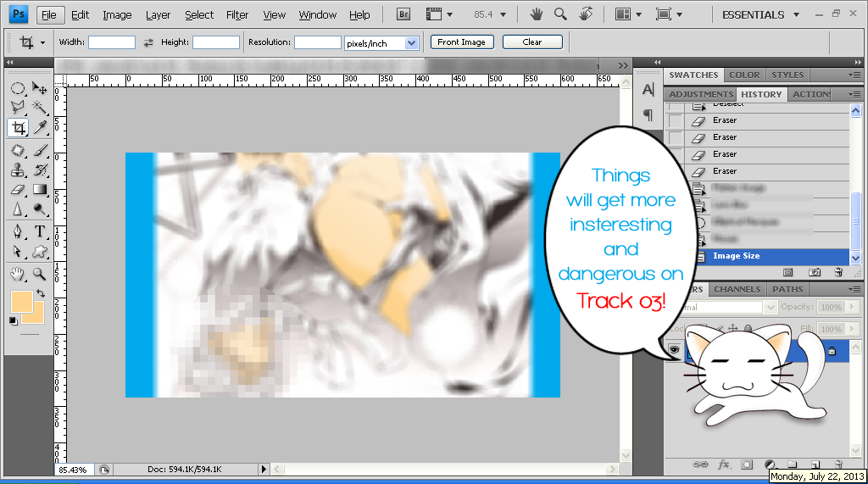Create new snapshot in History panel
Image resolution: width=868 pixels, height=484 pixels.
point(815,272)
